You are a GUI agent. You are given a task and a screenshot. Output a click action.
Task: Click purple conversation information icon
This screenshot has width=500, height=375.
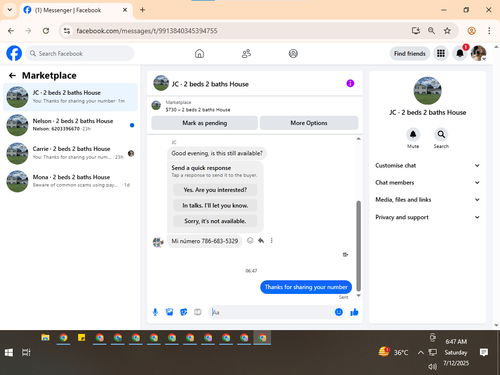pos(350,83)
